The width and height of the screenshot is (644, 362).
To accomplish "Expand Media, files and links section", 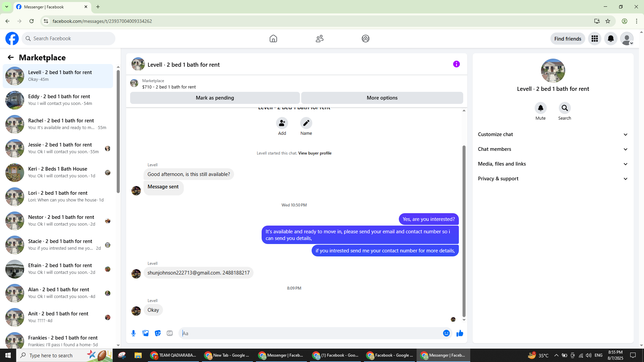I will (x=553, y=164).
